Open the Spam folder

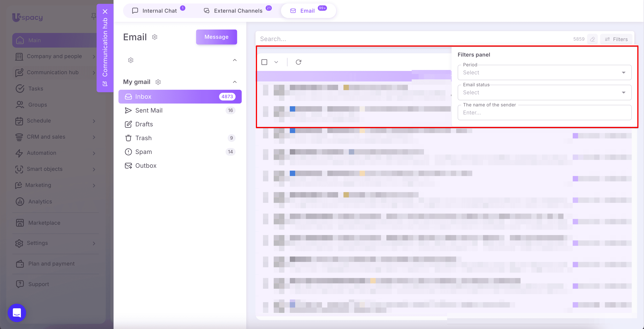[180, 152]
